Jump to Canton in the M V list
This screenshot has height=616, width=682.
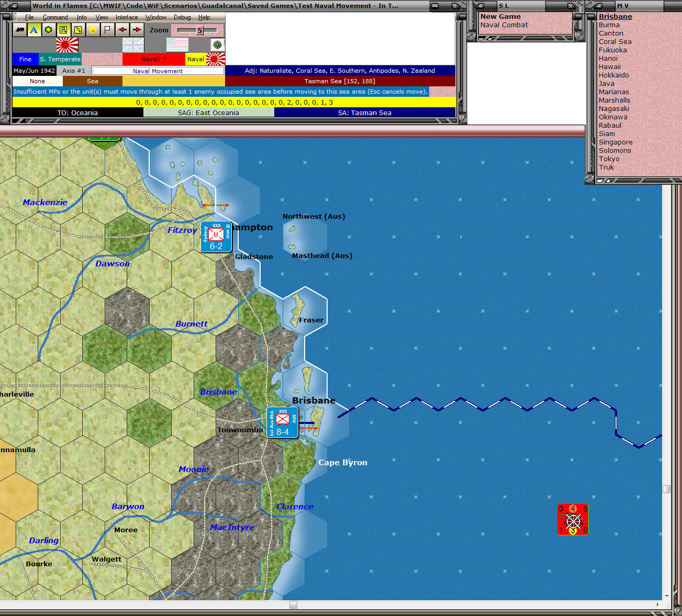[x=611, y=33]
